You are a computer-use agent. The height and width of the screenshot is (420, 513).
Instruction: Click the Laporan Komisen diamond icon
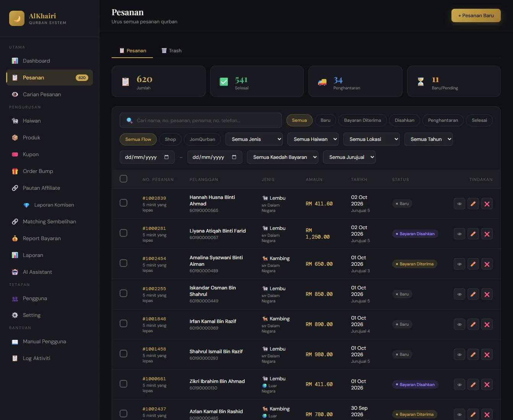(26, 205)
